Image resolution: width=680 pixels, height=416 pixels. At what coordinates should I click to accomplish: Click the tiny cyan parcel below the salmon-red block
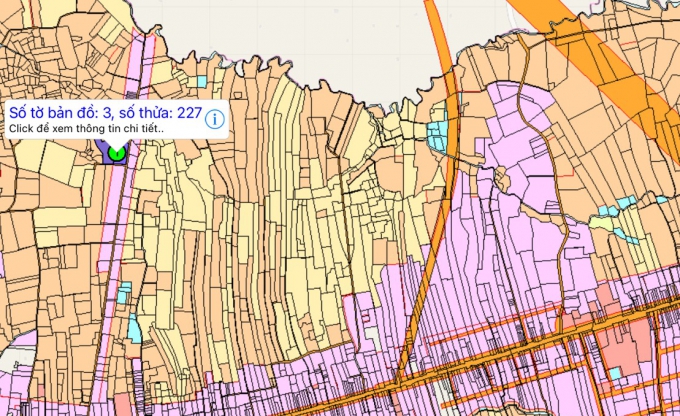[615, 374]
